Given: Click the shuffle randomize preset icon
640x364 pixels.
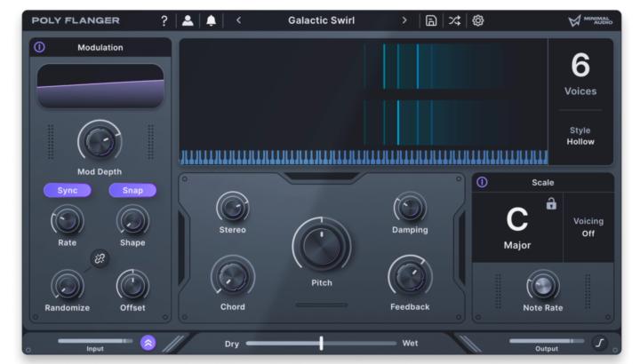Looking at the screenshot, I should (x=455, y=20).
